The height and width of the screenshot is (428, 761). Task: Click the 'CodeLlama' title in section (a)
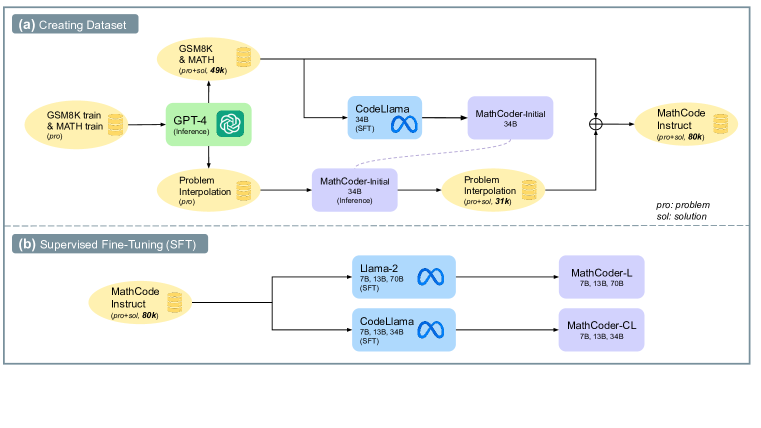pos(382,109)
